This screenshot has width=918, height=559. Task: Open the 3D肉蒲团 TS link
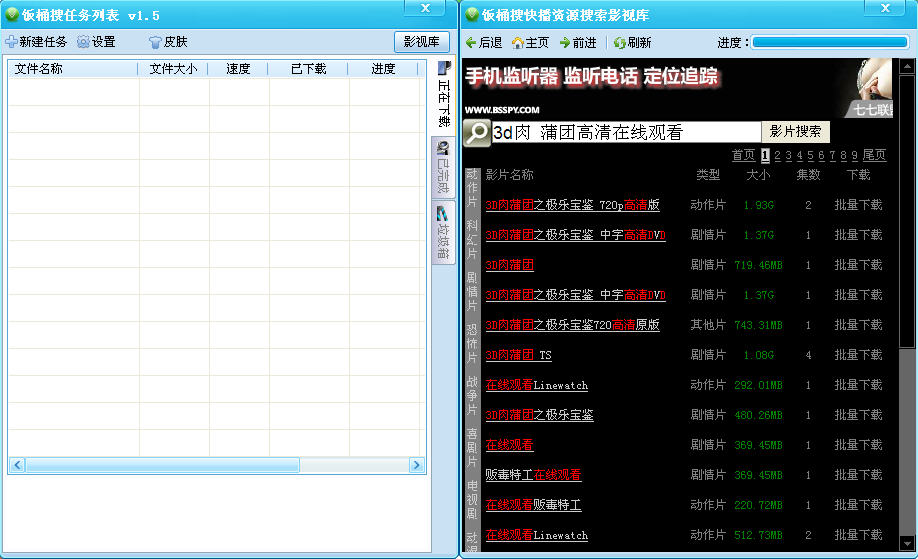click(518, 355)
